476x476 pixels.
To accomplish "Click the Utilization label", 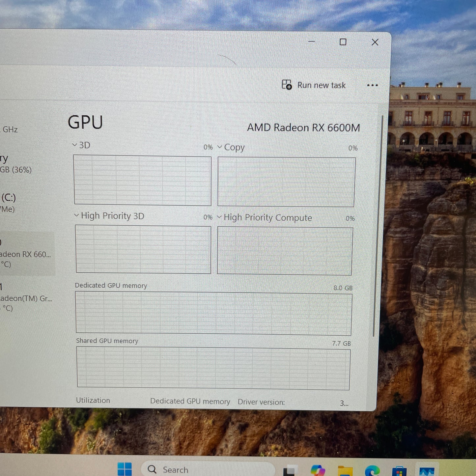I will pyautogui.click(x=93, y=400).
